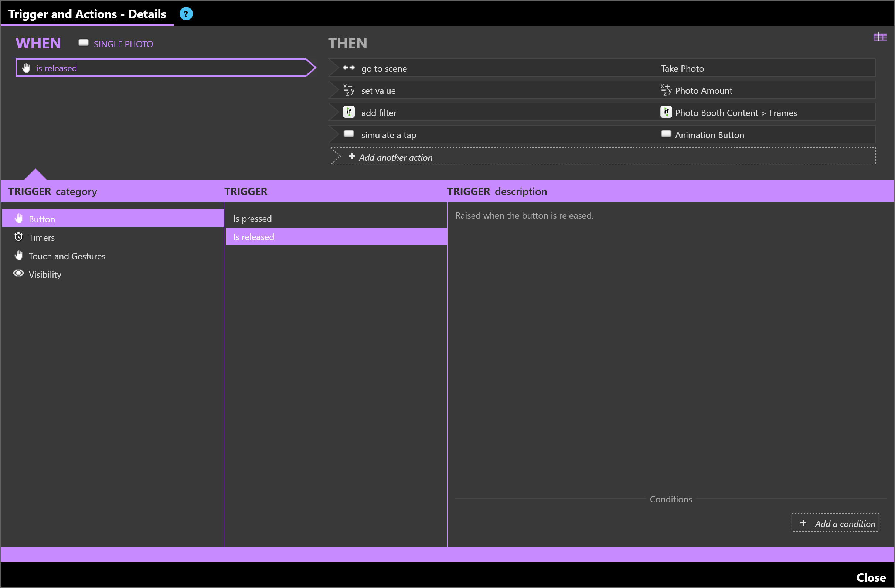Image resolution: width=895 pixels, height=588 pixels.
Task: Click the grid view icon top right
Action: click(x=879, y=37)
